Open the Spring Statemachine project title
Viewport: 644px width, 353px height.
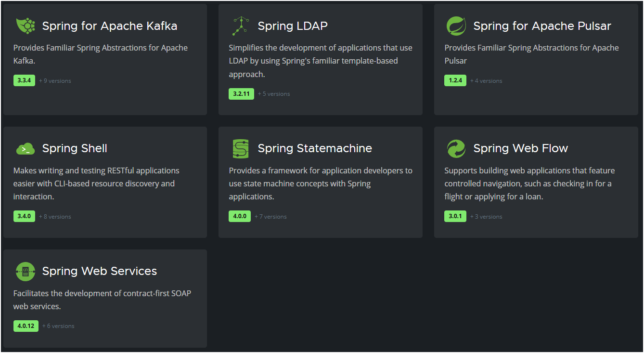pyautogui.click(x=315, y=148)
